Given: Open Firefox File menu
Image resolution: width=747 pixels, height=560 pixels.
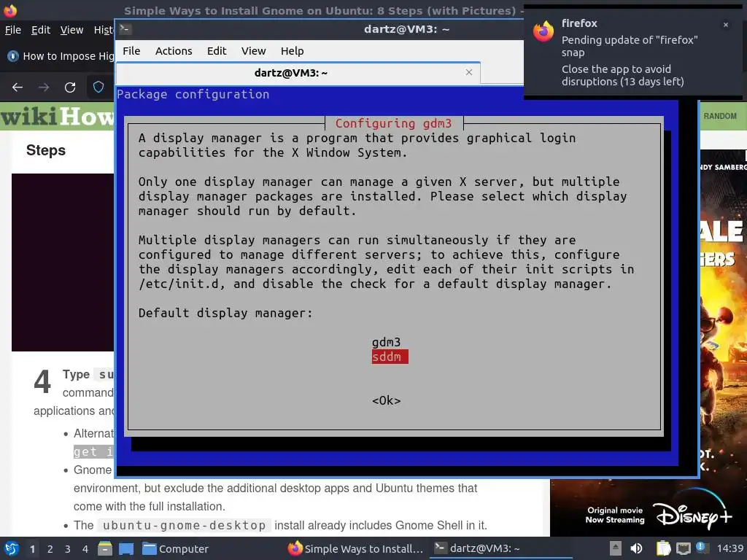Looking at the screenshot, I should 13,30.
